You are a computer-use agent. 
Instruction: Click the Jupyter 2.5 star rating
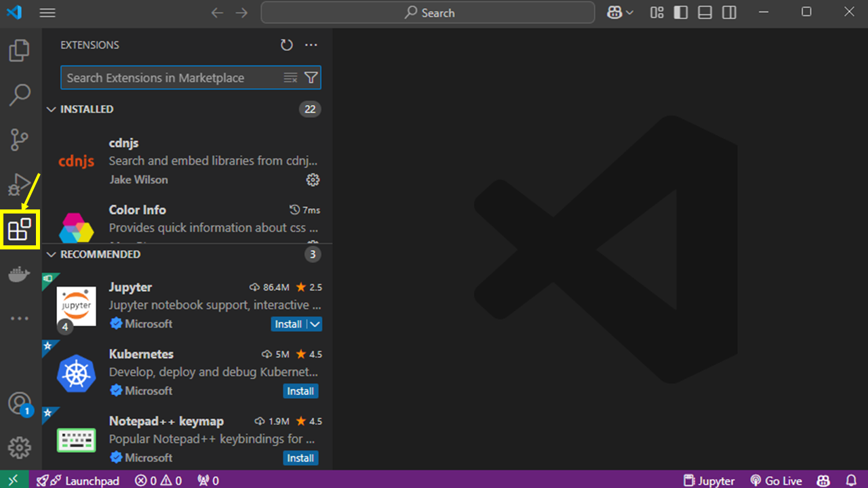309,287
